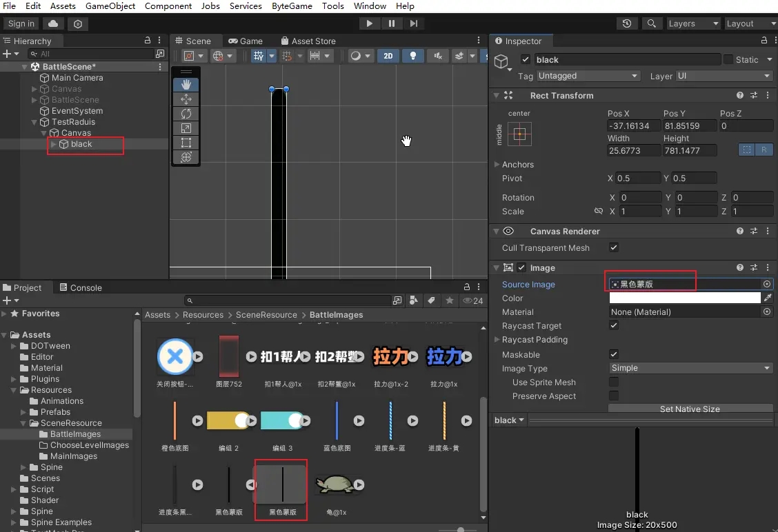Select the Rotate tool in Scene overlay
Viewport: 778px width, 532px height.
click(186, 114)
